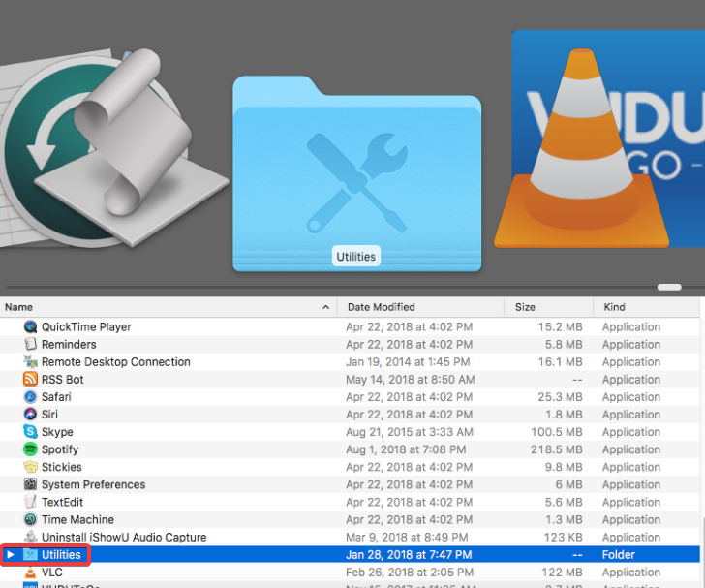Screen dimensions: 705x588
Task: Click the file list vertical scrollbar
Action: click(x=702, y=552)
